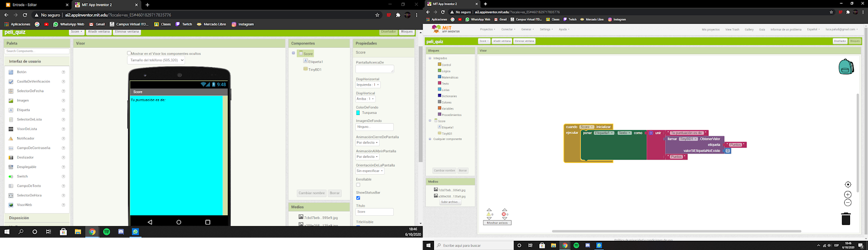Open the Colores blocks category
The width and height of the screenshot is (868, 250).
446,102
